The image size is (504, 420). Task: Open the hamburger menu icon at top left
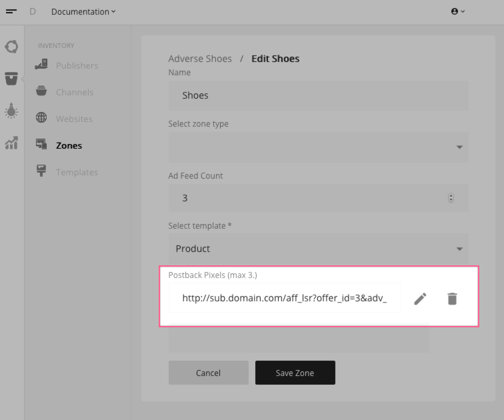pos(11,11)
